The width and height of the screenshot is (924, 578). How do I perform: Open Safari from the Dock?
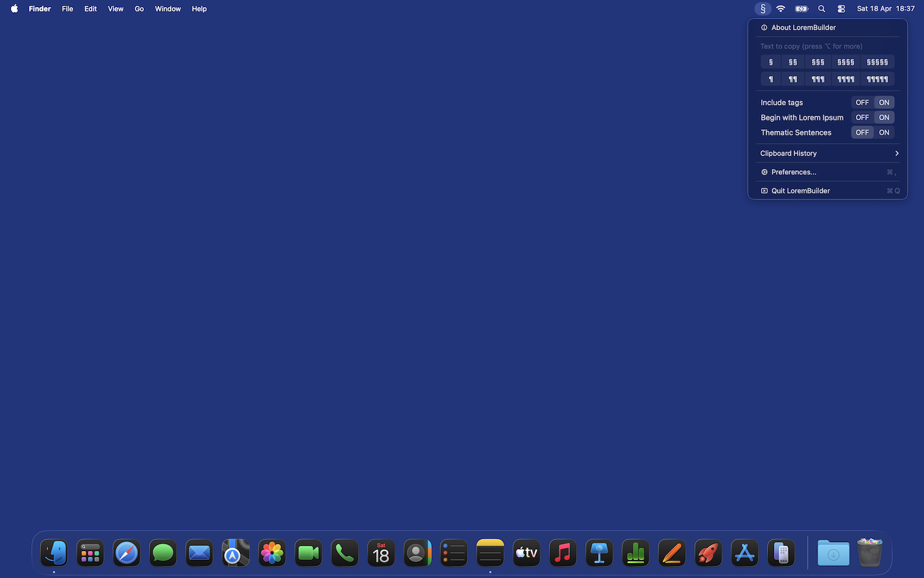point(126,552)
